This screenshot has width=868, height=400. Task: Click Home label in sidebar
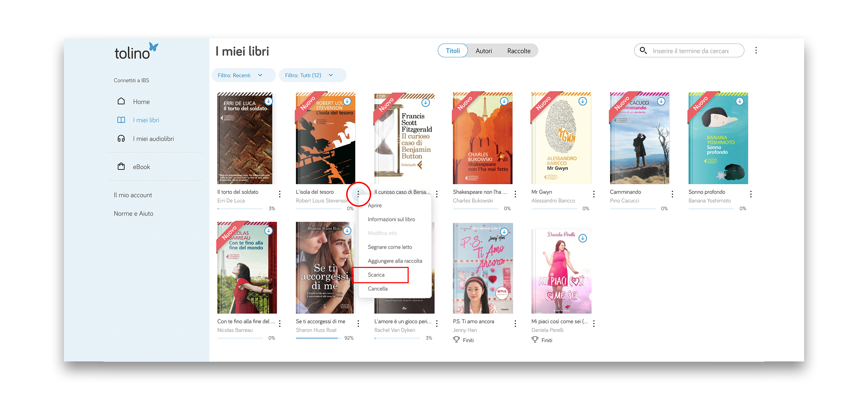click(x=141, y=101)
